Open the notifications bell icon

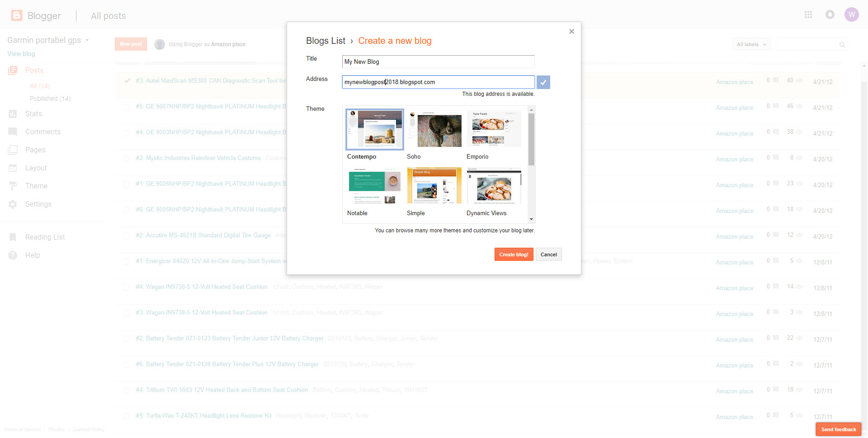coord(830,15)
